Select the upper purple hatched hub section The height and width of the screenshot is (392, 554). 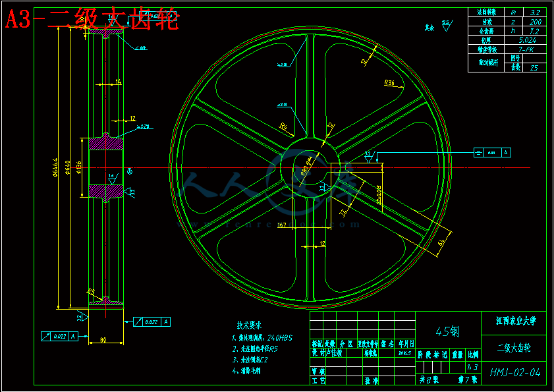point(105,144)
